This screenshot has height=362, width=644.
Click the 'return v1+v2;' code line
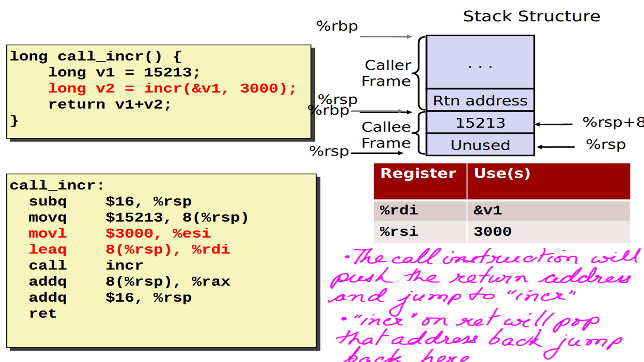point(110,104)
